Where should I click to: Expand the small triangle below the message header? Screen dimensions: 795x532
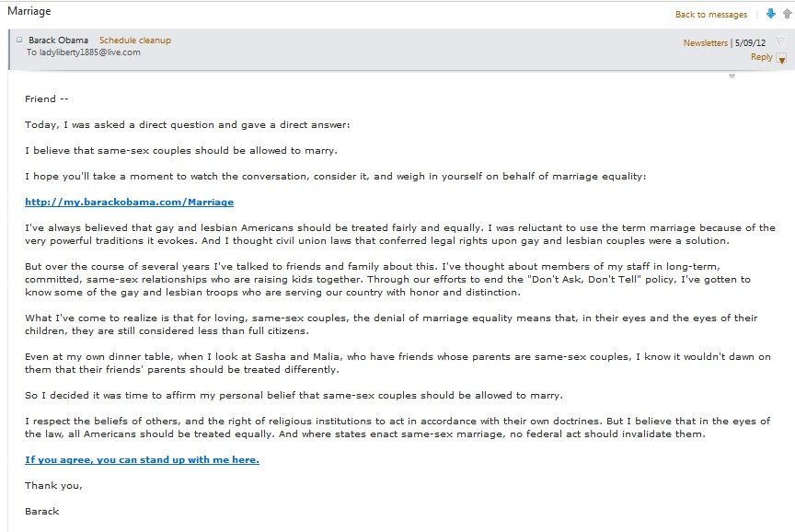[732, 76]
